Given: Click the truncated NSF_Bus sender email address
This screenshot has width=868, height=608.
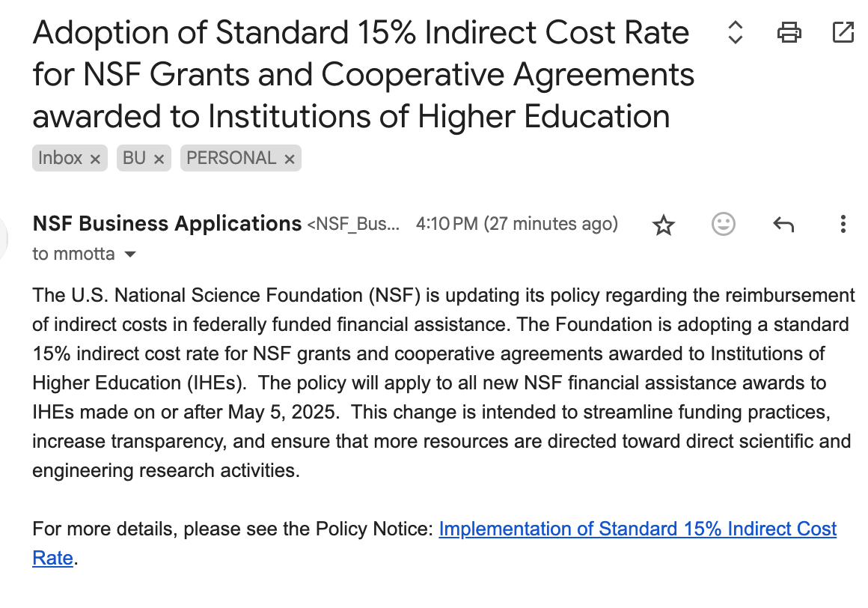Looking at the screenshot, I should pyautogui.click(x=353, y=224).
